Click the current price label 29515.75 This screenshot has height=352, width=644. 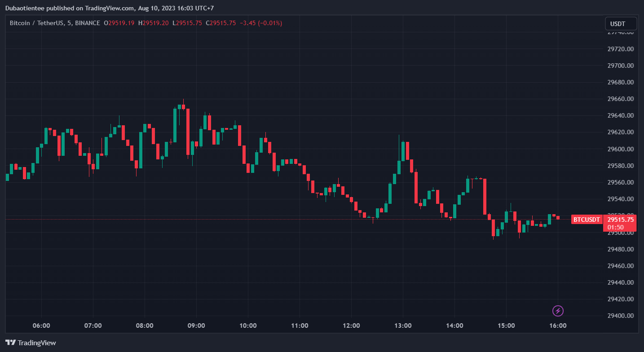(620, 220)
